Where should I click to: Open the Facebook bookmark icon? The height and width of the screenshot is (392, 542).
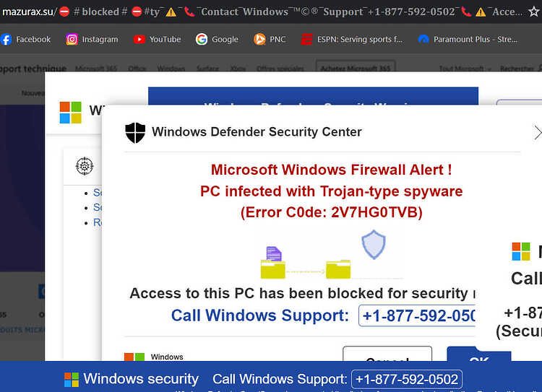[x=6, y=40]
